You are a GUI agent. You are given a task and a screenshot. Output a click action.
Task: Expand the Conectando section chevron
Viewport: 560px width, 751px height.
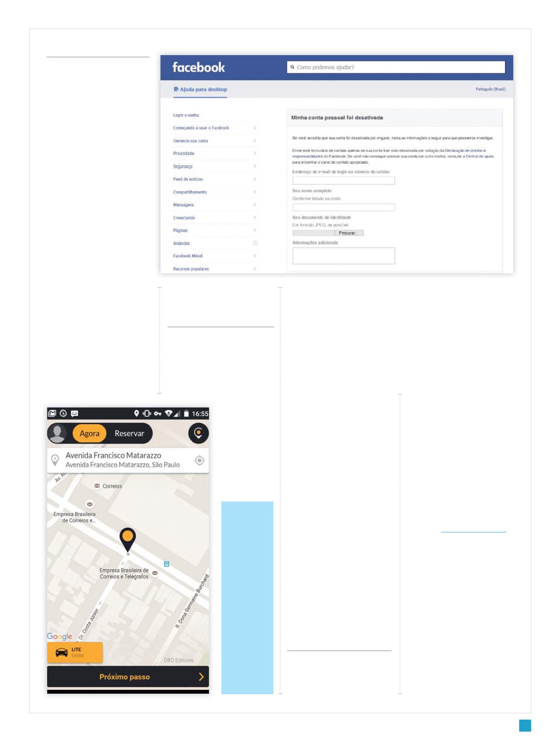coord(255,217)
